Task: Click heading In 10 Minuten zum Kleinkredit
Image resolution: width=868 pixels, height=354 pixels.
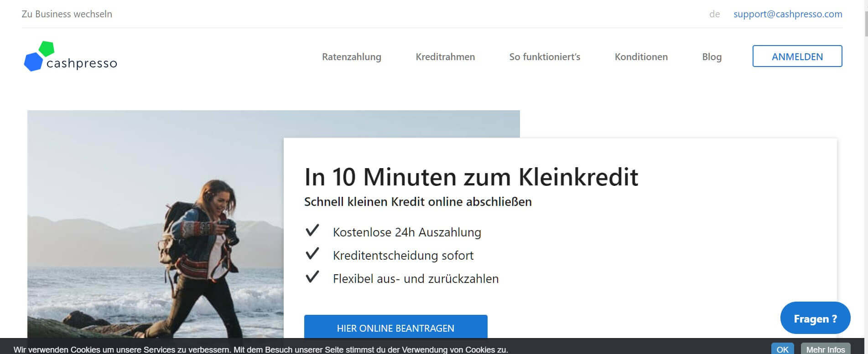Action: click(x=471, y=177)
